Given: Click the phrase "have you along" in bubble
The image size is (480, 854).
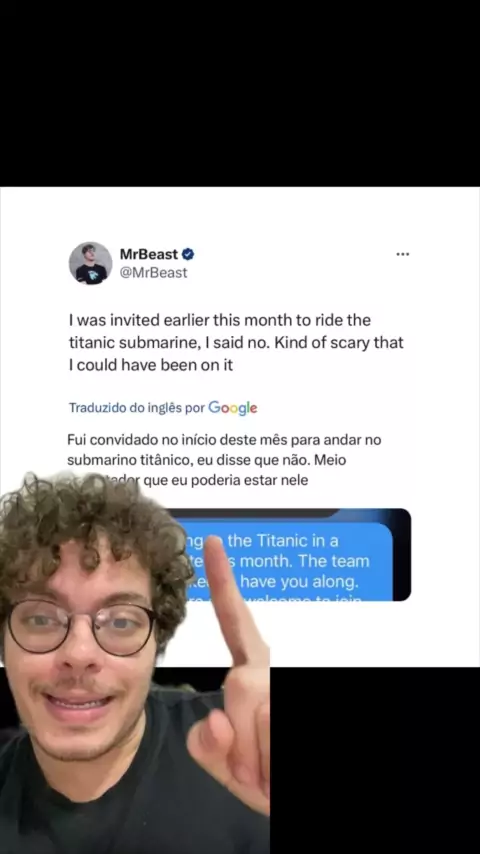Looking at the screenshot, I should (299, 582).
